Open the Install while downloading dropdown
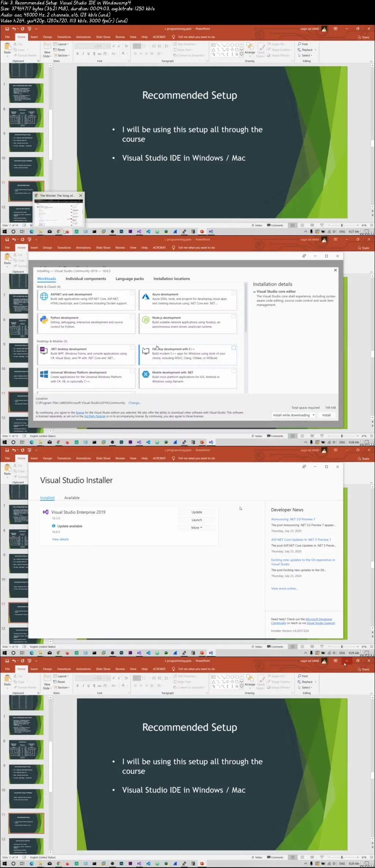The image size is (375, 868). 294,415
